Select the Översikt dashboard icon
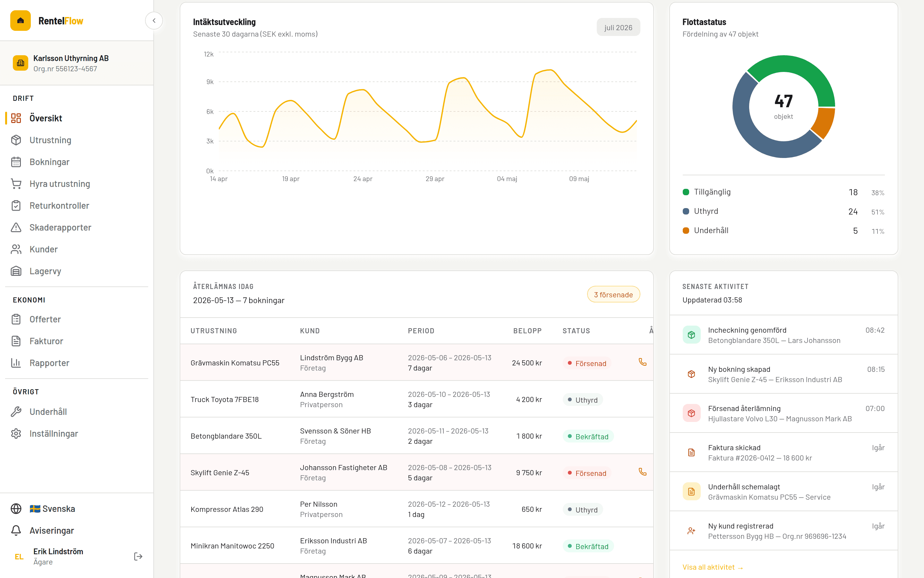 click(x=16, y=118)
